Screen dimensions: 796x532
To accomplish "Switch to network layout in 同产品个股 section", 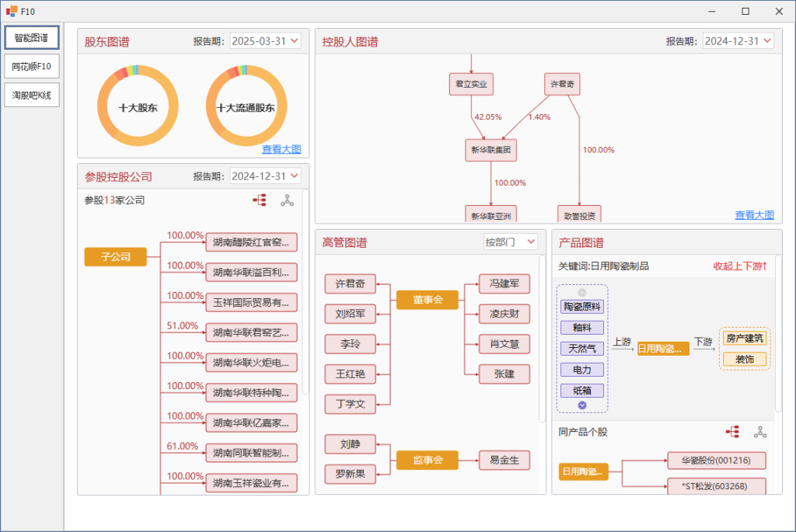I will [760, 432].
